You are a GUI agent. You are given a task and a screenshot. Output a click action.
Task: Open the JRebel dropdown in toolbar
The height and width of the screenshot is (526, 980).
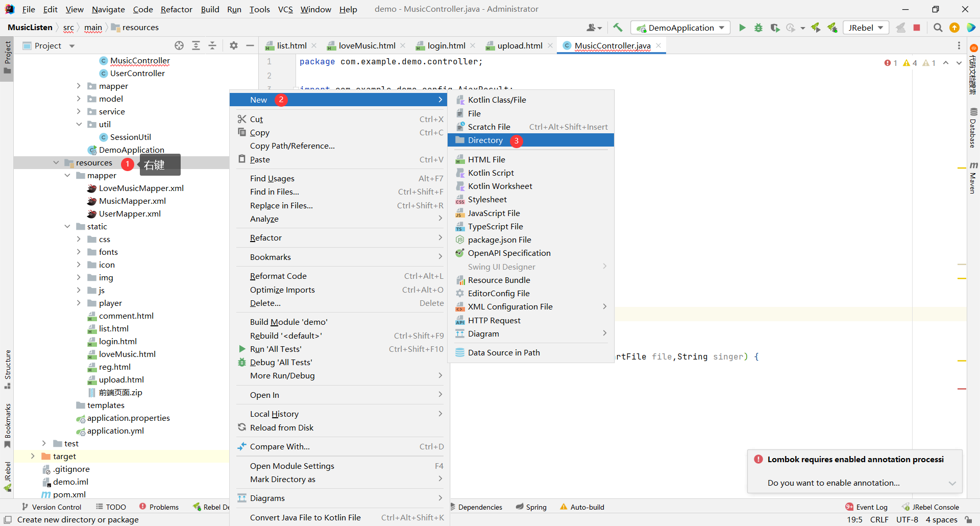coord(866,28)
